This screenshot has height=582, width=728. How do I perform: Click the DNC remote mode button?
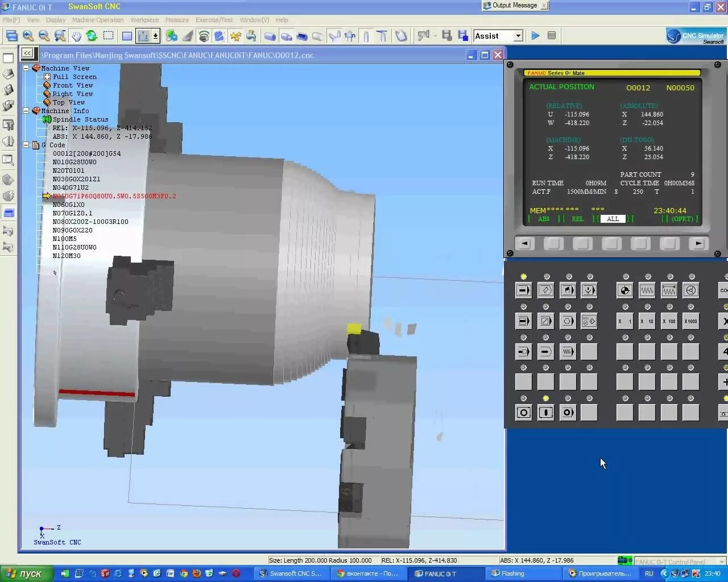point(589,290)
